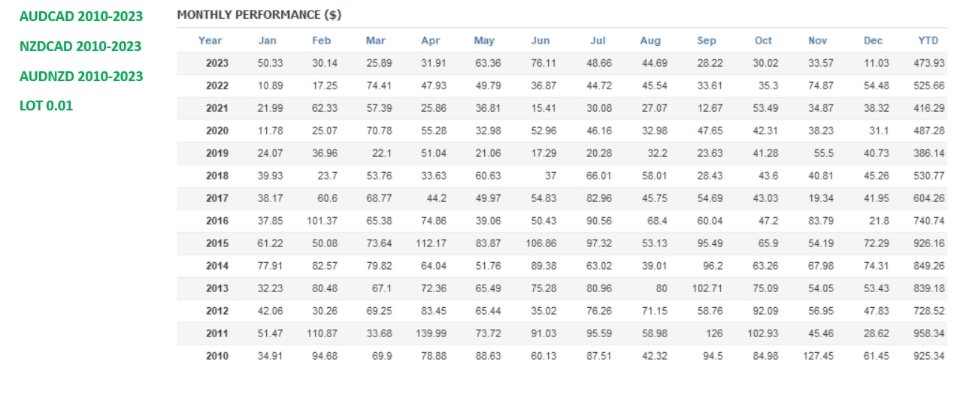Click the YTD column header
This screenshot has width=960, height=401.
tap(928, 41)
